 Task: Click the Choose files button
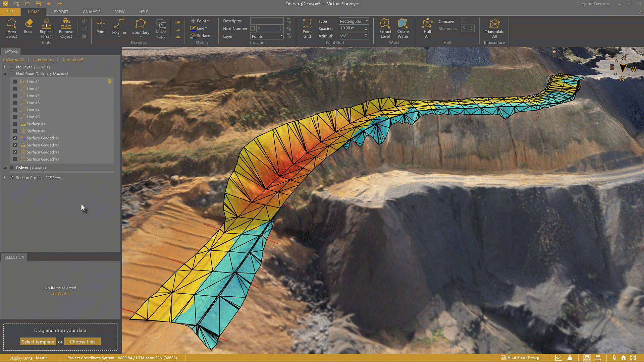83,342
